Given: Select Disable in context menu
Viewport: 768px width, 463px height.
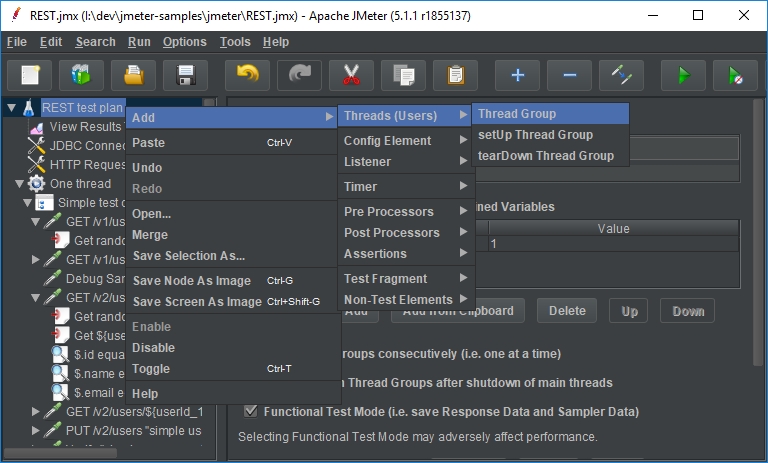Looking at the screenshot, I should (x=231, y=348).
